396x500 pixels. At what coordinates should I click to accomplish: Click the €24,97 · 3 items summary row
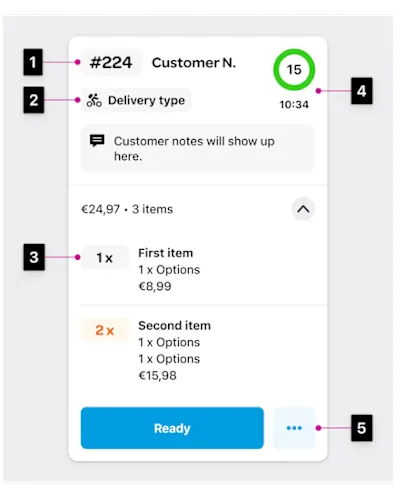[198, 209]
